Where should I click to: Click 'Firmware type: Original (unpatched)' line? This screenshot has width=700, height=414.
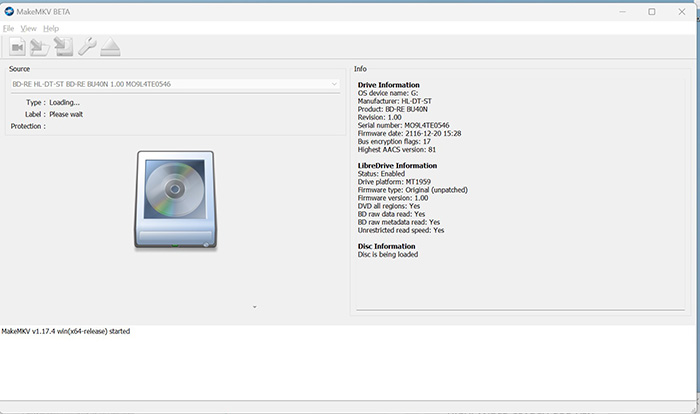(x=413, y=190)
